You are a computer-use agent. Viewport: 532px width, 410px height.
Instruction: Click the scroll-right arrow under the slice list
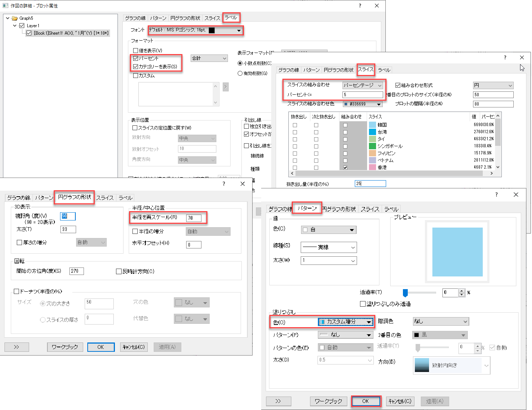click(492, 173)
